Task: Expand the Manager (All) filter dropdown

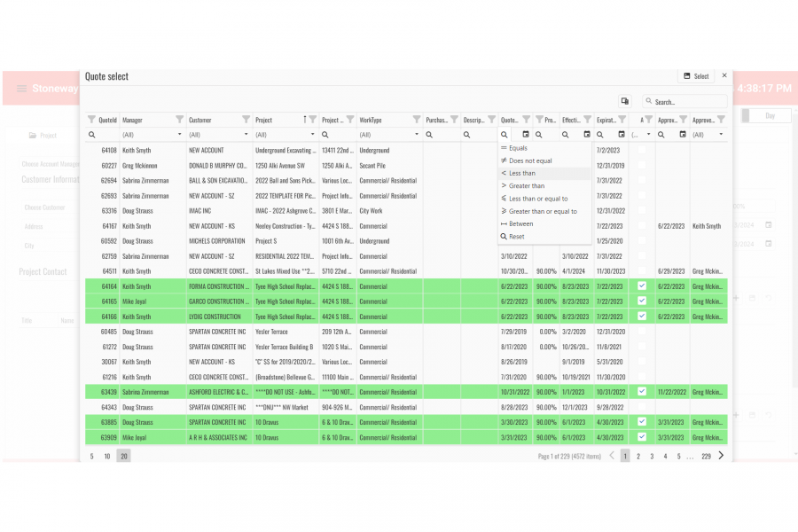Action: pos(179,135)
